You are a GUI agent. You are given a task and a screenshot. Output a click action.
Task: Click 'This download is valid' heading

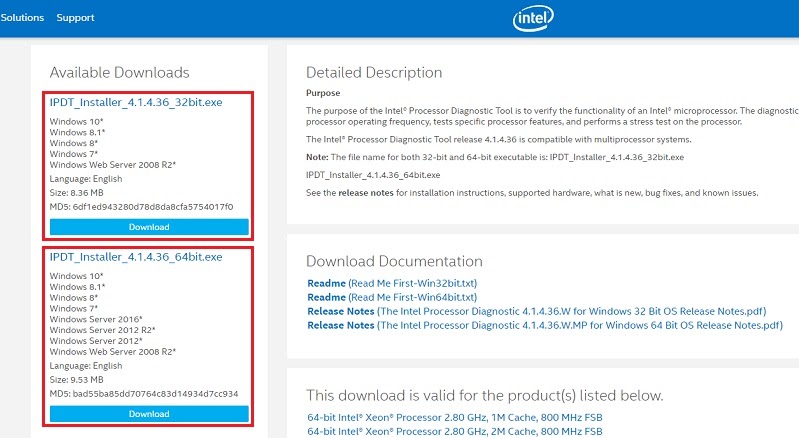click(x=485, y=396)
